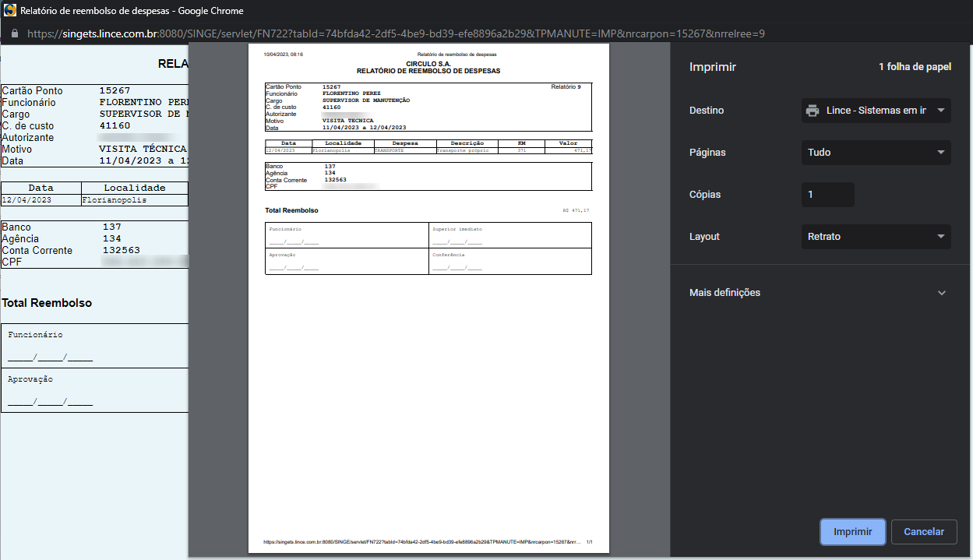
Task: Click 'Florianopolis' cell in background page
Action: click(115, 199)
